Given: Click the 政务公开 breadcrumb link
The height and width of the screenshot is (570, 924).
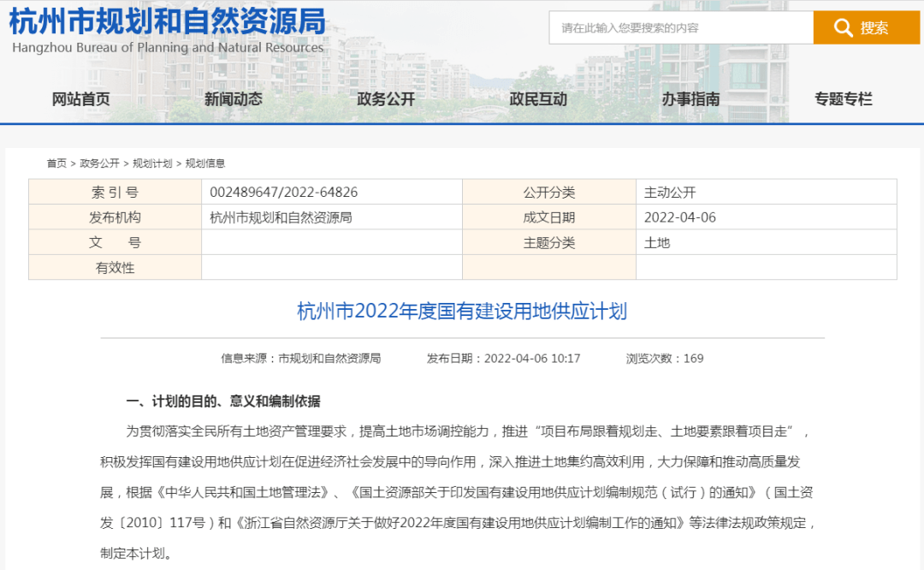Looking at the screenshot, I should 99,163.
